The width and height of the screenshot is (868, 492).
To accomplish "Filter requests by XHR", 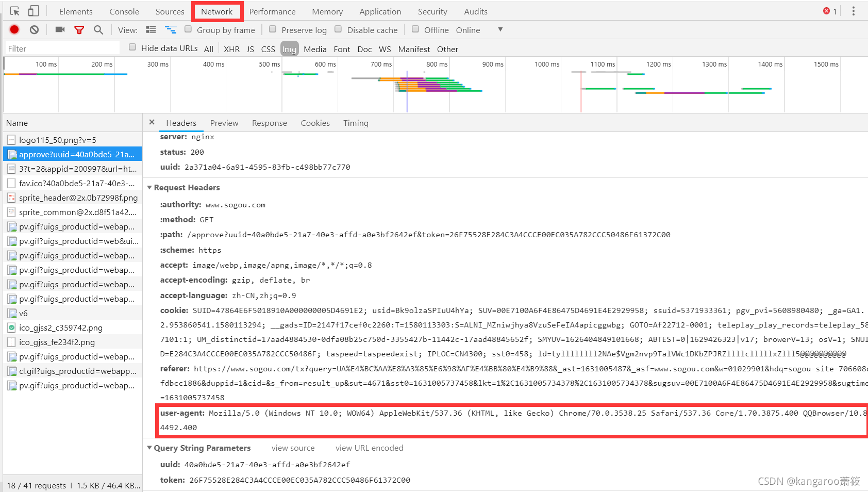I will click(232, 49).
